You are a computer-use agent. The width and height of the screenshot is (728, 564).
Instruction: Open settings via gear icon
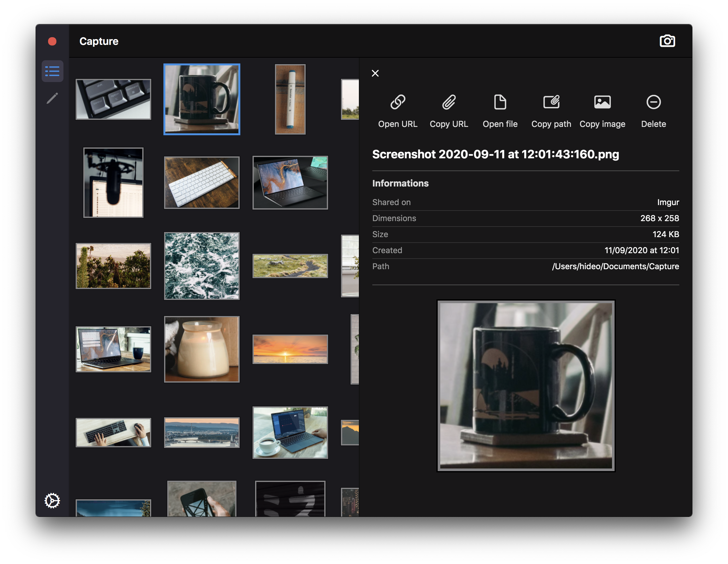pos(52,500)
